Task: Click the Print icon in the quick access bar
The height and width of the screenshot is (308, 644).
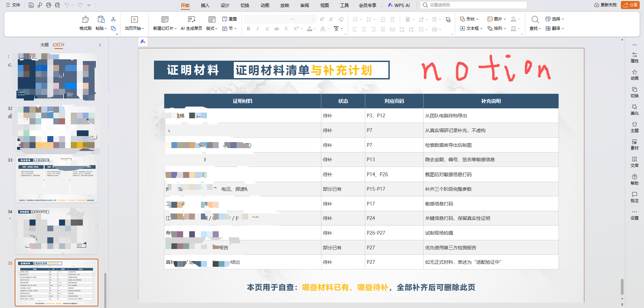Action: tap(49, 5)
